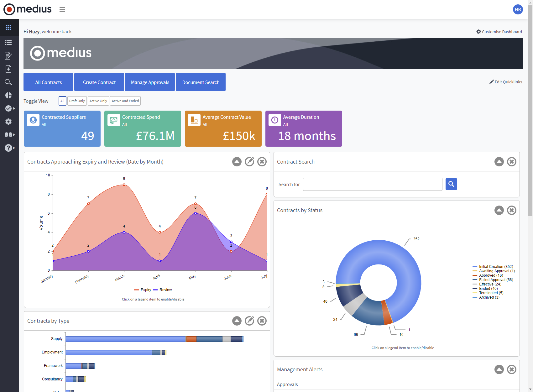Image resolution: width=533 pixels, height=392 pixels.
Task: Open the contracts list icon in sidebar
Action: click(x=8, y=43)
